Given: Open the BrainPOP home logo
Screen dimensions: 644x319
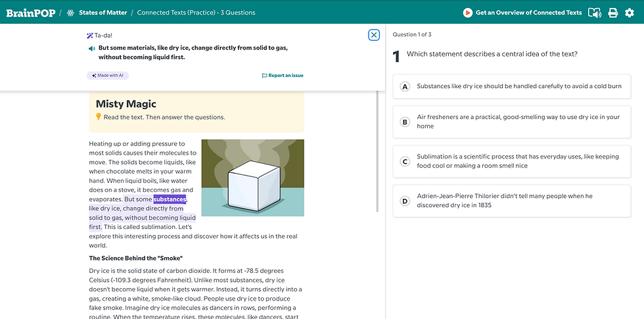Looking at the screenshot, I should point(31,12).
